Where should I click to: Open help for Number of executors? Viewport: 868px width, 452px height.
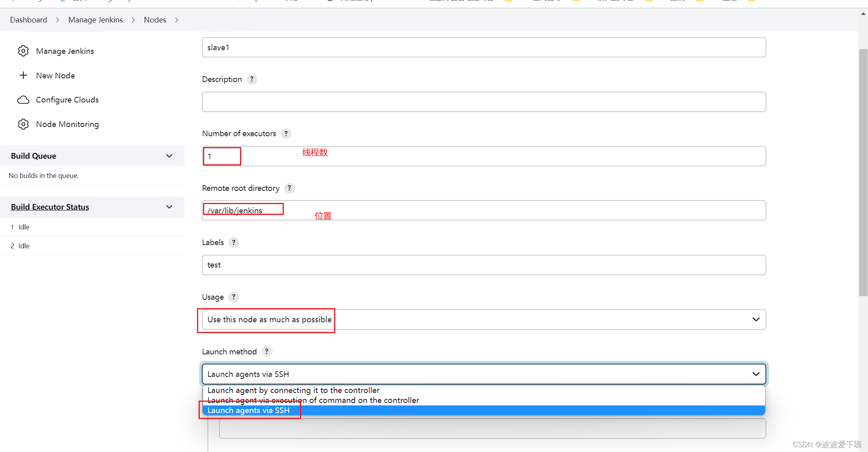coord(286,133)
